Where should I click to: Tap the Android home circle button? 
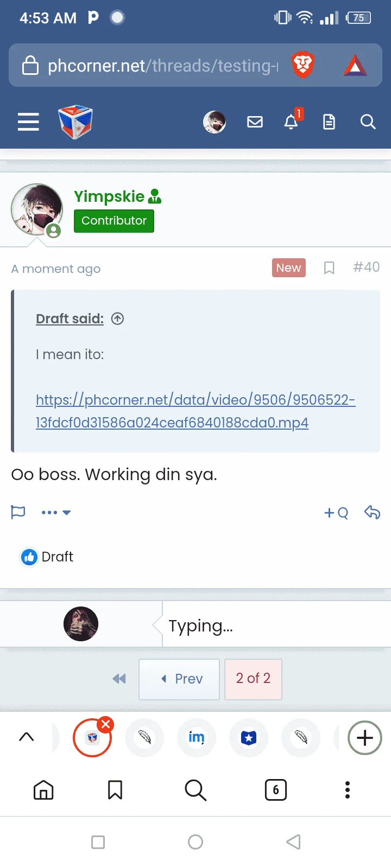[x=195, y=842]
